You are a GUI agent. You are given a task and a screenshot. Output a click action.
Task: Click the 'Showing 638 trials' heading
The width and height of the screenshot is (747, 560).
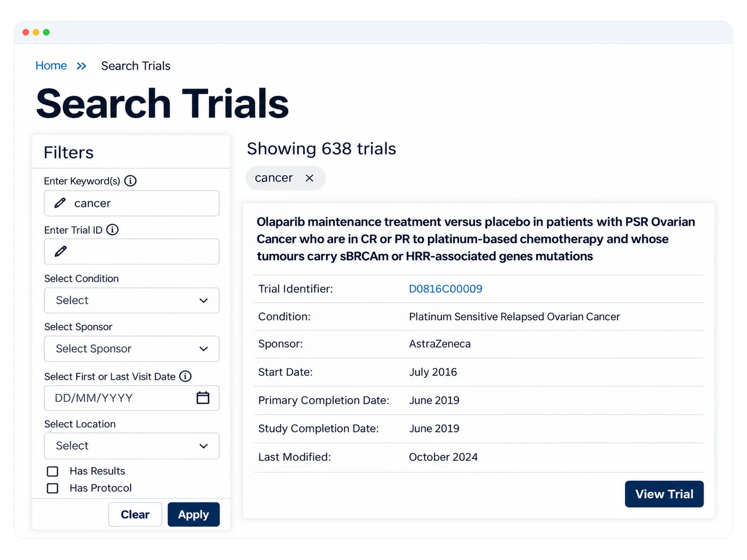[321, 148]
